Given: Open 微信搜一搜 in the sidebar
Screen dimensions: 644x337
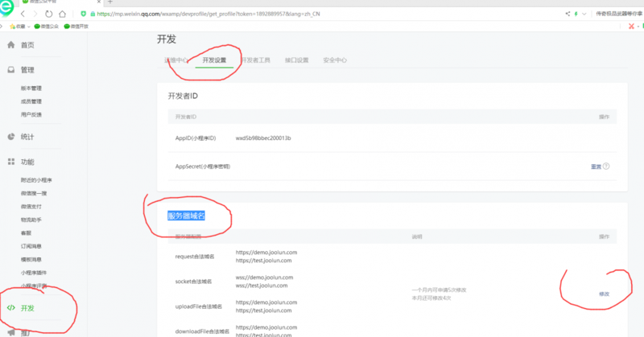Looking at the screenshot, I should click(34, 193).
